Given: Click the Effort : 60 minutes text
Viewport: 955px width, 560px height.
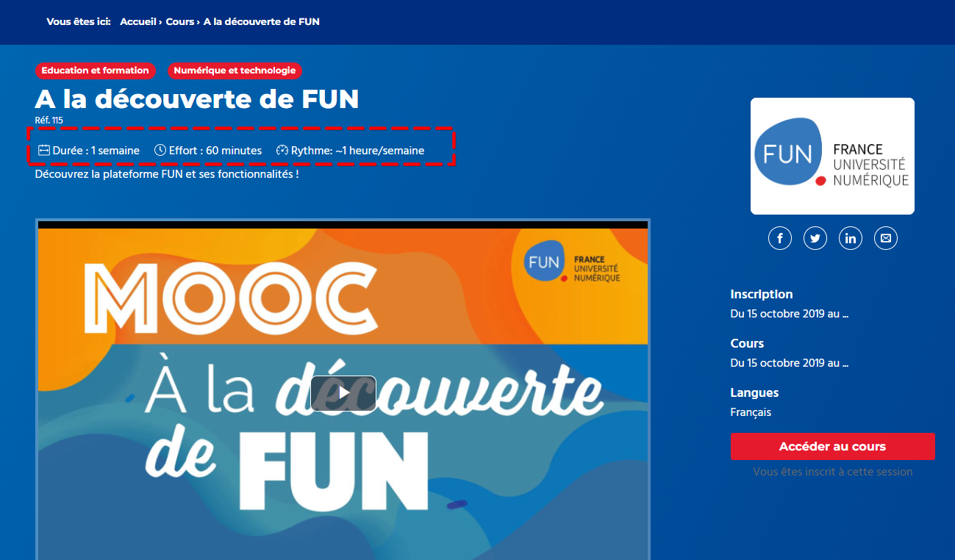Looking at the screenshot, I should (x=215, y=151).
